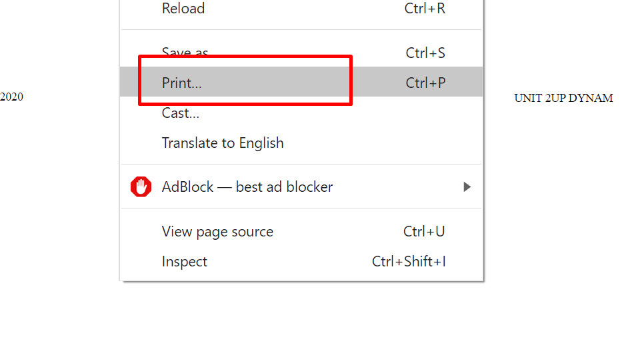Open AdBlock — best ad blocker entry
The height and width of the screenshot is (345, 644).
point(301,187)
